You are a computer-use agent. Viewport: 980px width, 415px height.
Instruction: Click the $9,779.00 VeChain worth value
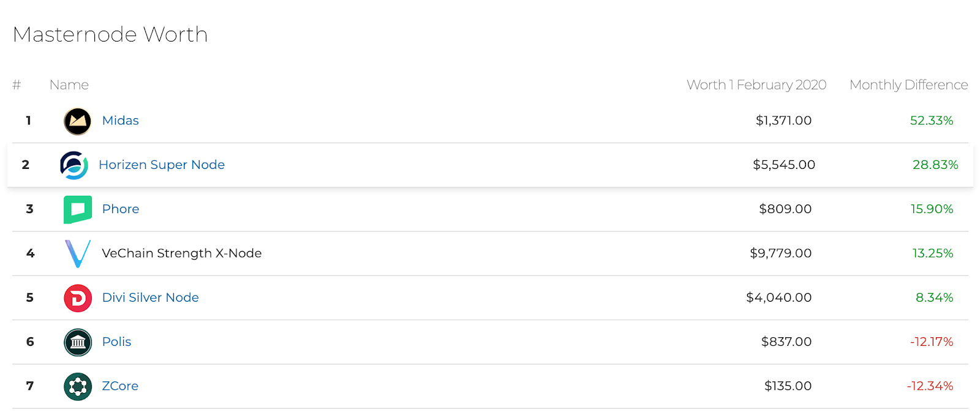pyautogui.click(x=781, y=253)
